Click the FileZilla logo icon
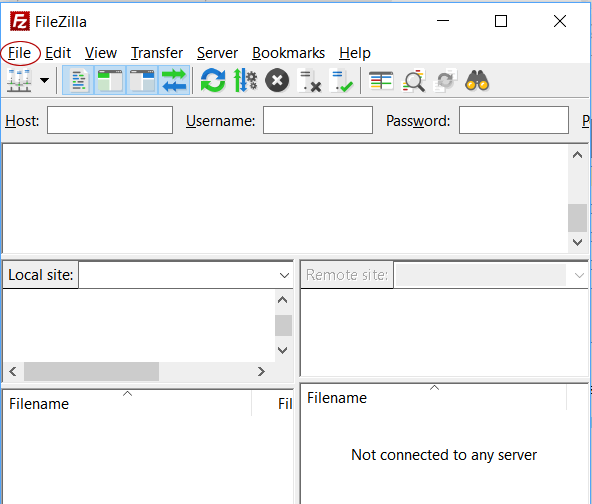 click(x=20, y=21)
